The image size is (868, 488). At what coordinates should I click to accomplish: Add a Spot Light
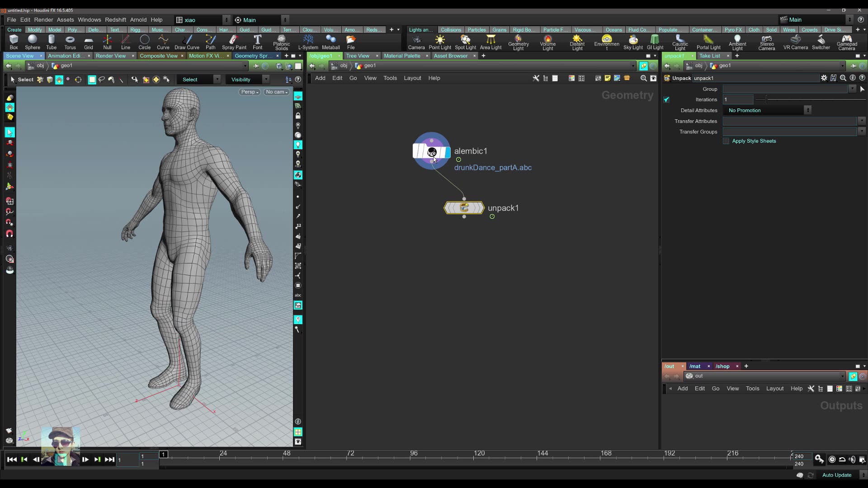(x=465, y=42)
